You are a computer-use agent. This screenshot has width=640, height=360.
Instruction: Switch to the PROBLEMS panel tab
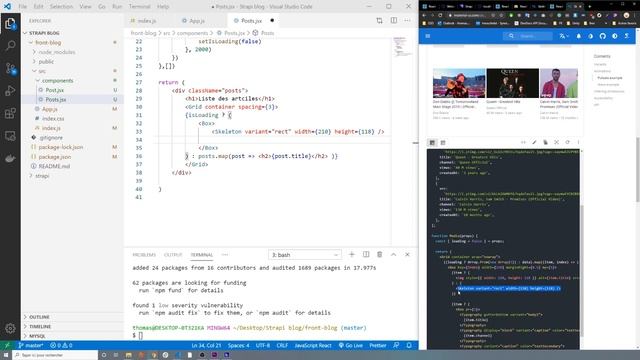[x=144, y=255]
